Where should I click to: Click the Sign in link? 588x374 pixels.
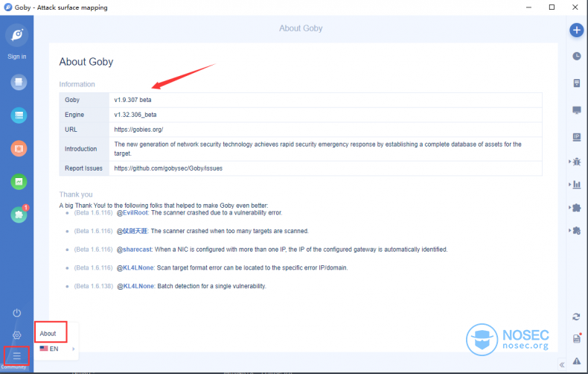click(x=17, y=57)
